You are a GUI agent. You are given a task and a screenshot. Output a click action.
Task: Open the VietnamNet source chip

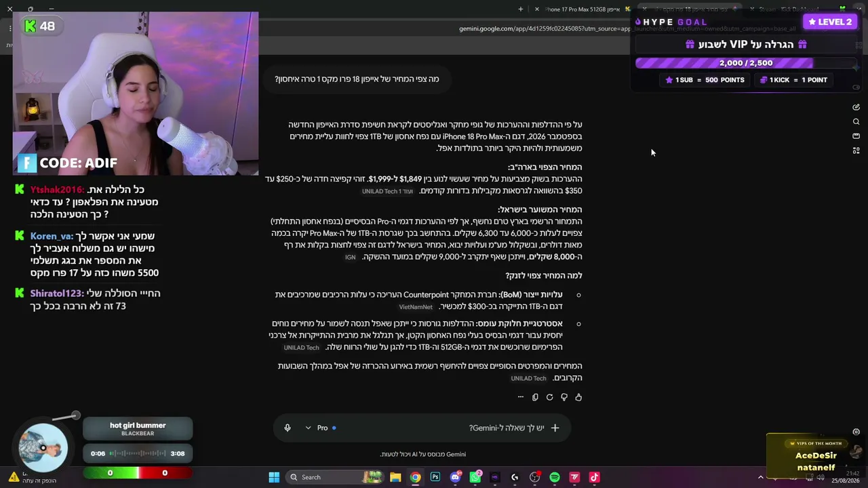[416, 307]
